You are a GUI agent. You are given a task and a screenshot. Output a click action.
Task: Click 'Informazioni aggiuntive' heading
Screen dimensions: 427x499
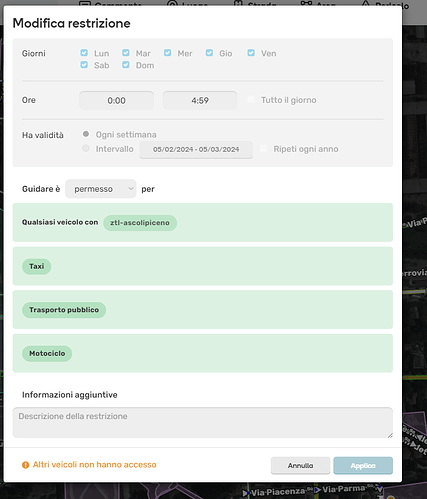click(x=70, y=395)
